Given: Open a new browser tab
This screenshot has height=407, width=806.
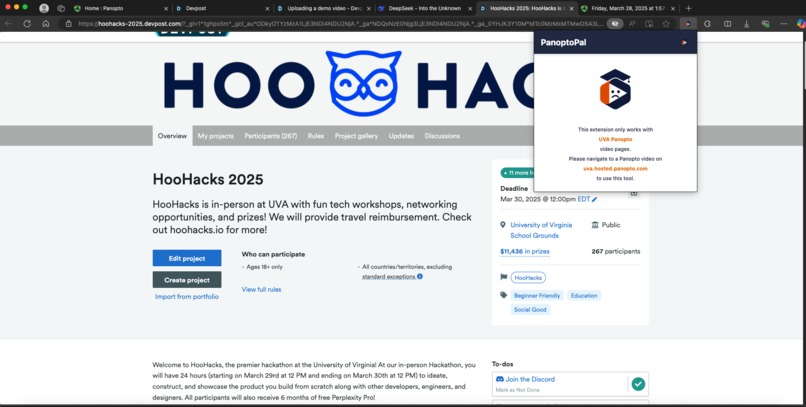Looking at the screenshot, I should point(688,8).
